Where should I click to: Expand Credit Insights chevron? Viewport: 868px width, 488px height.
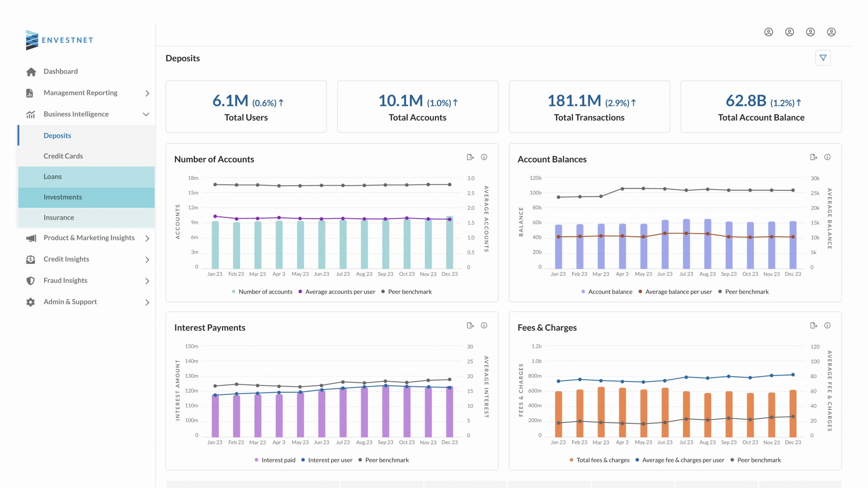click(147, 260)
